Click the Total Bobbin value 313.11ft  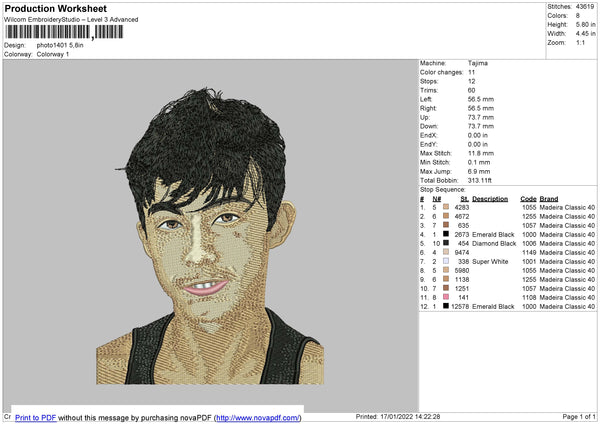pyautogui.click(x=479, y=180)
